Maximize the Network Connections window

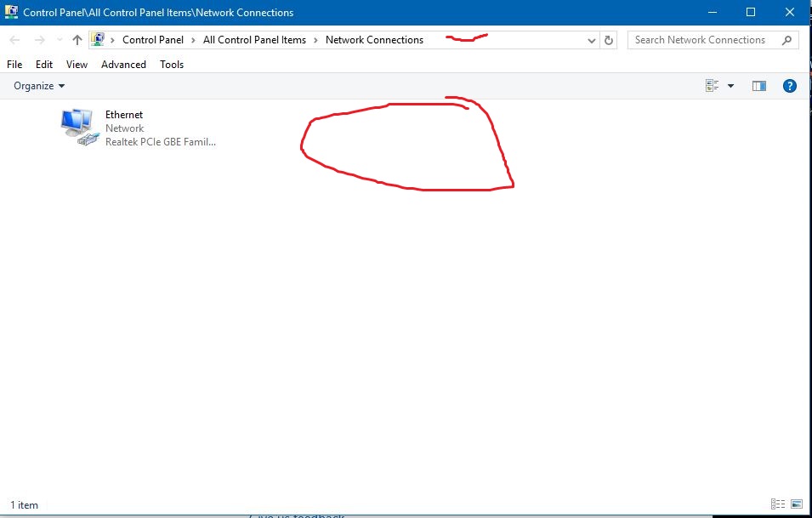click(751, 12)
